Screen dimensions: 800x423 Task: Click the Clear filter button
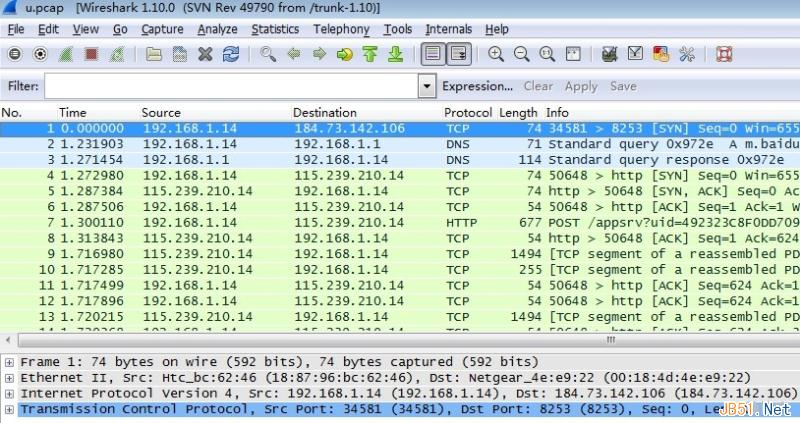click(x=538, y=86)
